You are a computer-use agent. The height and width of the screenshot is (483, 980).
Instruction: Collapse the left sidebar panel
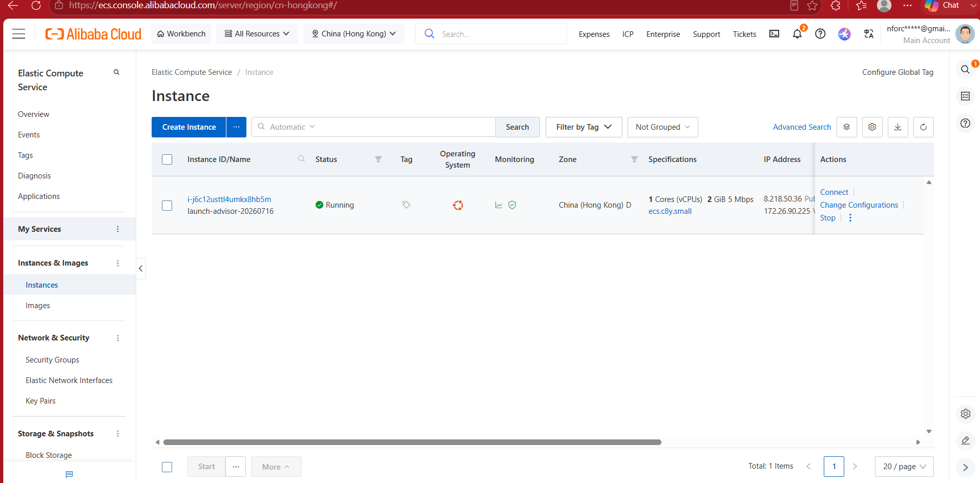pyautogui.click(x=141, y=268)
